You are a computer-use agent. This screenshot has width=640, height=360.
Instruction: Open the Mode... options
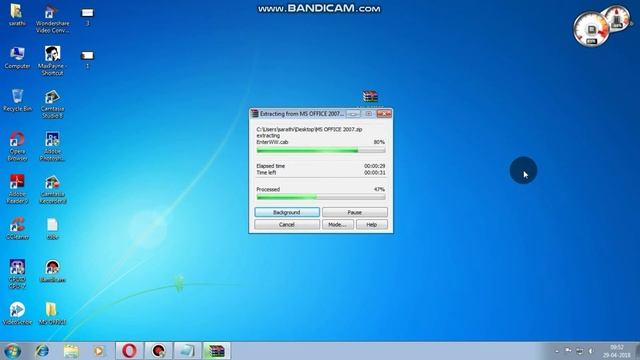338,224
